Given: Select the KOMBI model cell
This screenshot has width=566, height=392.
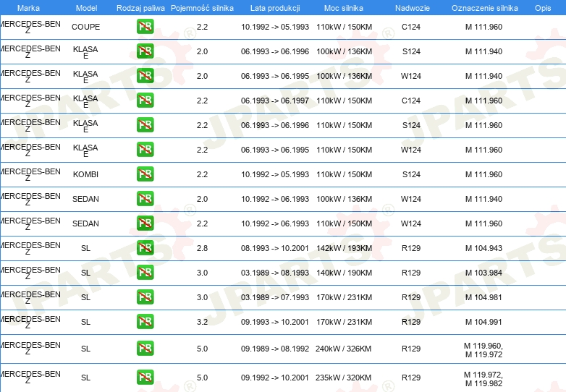Looking at the screenshot, I should [x=85, y=174].
